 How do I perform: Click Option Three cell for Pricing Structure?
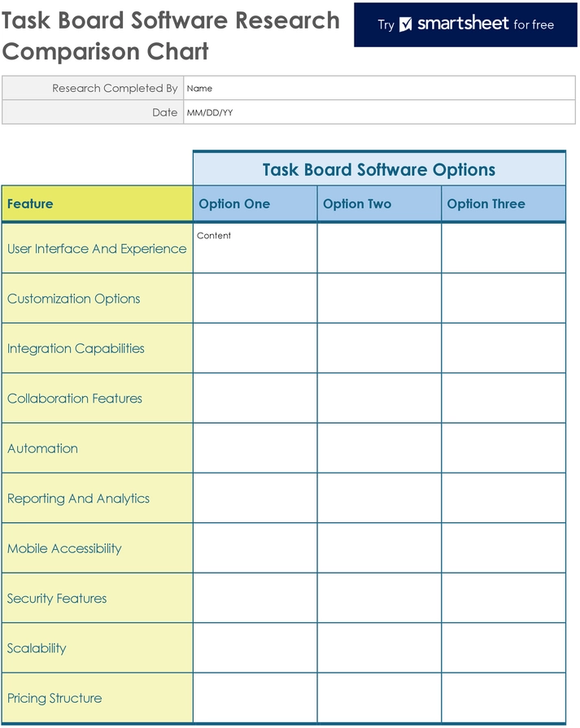click(504, 698)
